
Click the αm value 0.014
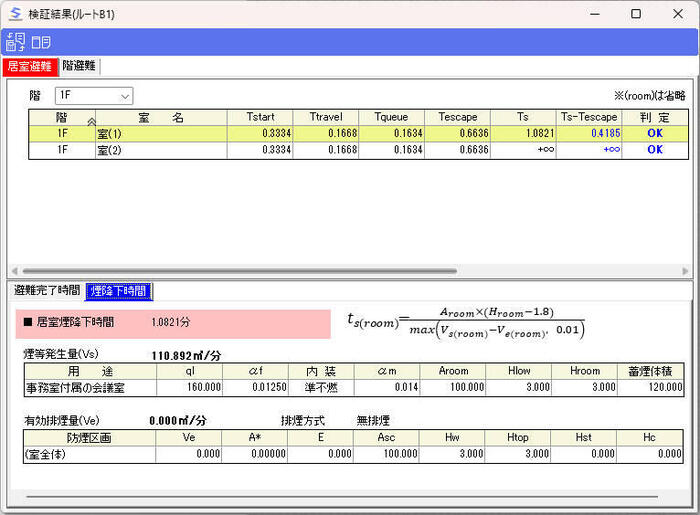click(406, 387)
